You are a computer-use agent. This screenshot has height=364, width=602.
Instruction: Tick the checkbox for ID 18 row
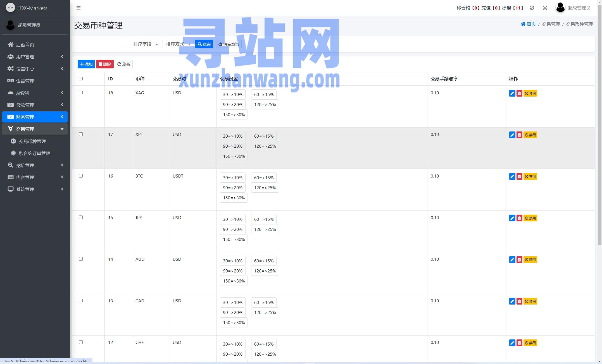(81, 92)
